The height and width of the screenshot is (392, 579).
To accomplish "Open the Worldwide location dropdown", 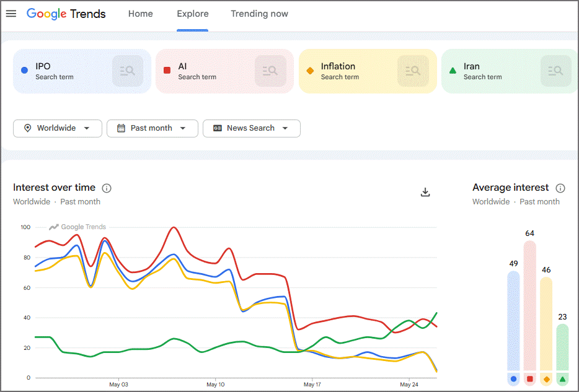I will [x=58, y=128].
